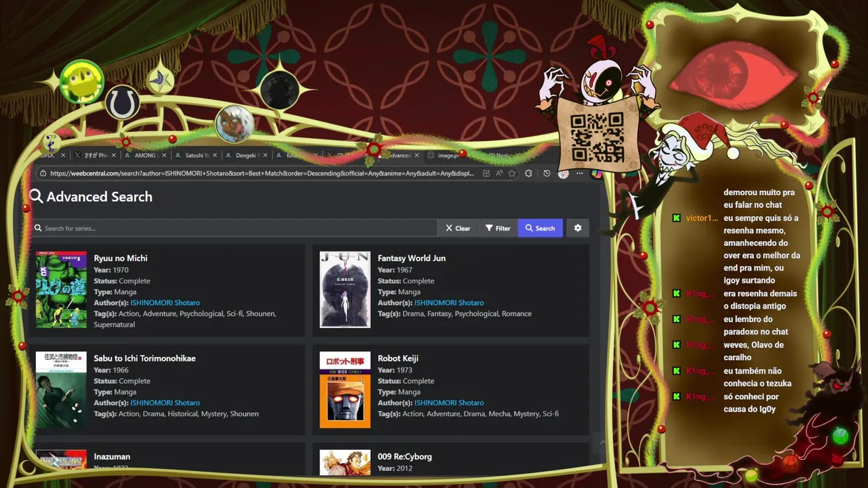
Task: Click the Copilot icon in browser toolbar
Action: click(596, 174)
